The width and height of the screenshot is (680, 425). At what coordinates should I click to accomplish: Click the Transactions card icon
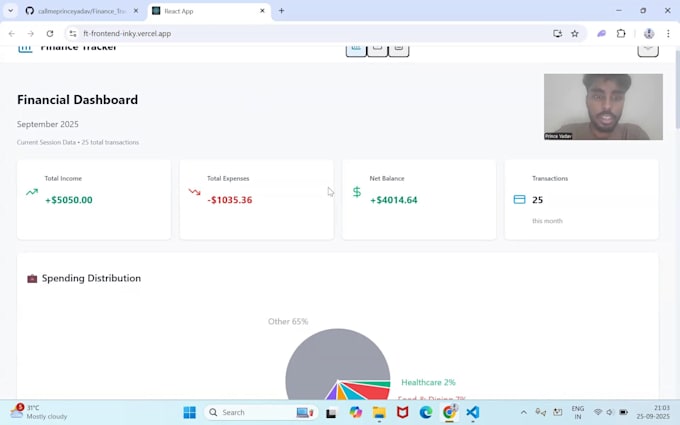coord(519,199)
